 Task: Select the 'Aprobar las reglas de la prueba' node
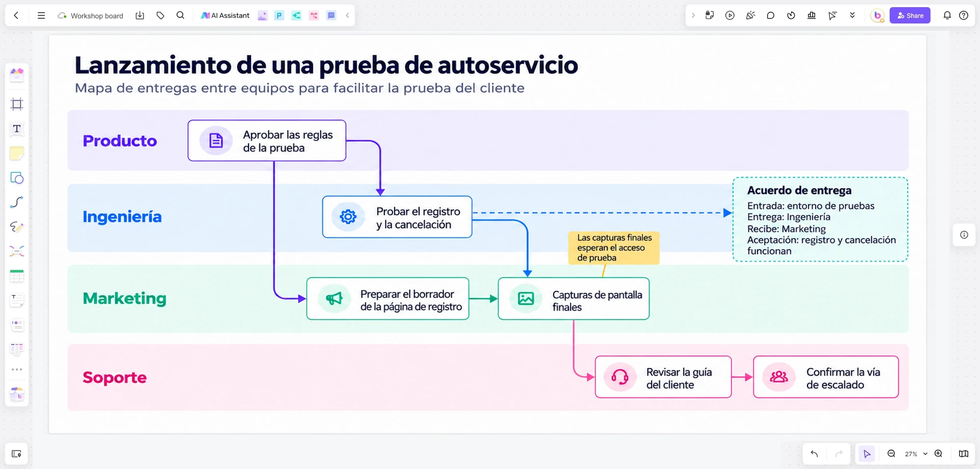click(x=267, y=141)
